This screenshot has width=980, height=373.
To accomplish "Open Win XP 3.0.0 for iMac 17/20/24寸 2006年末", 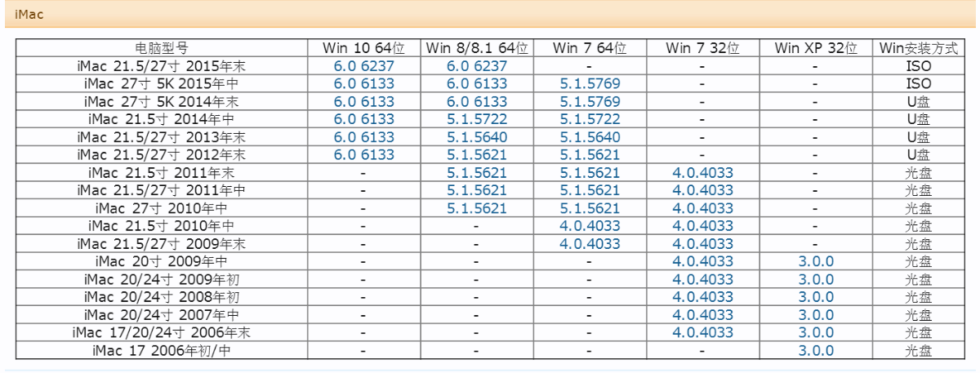I will [816, 333].
